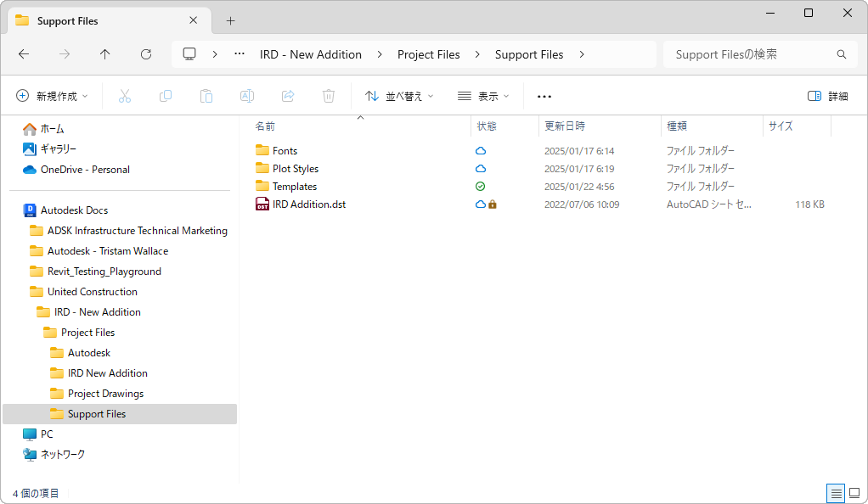The height and width of the screenshot is (504, 868).
Task: Sort by the サイズ column header
Action: click(780, 126)
